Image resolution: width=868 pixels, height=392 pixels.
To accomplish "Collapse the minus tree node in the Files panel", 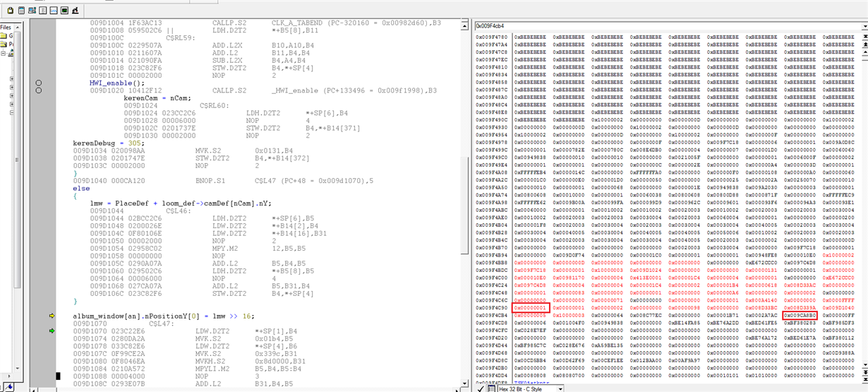I will point(4,53).
